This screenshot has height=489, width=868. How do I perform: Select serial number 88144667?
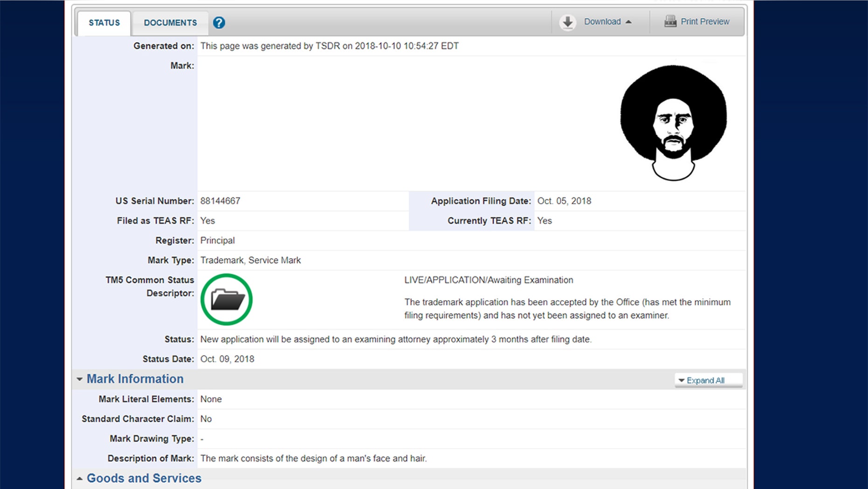click(220, 201)
